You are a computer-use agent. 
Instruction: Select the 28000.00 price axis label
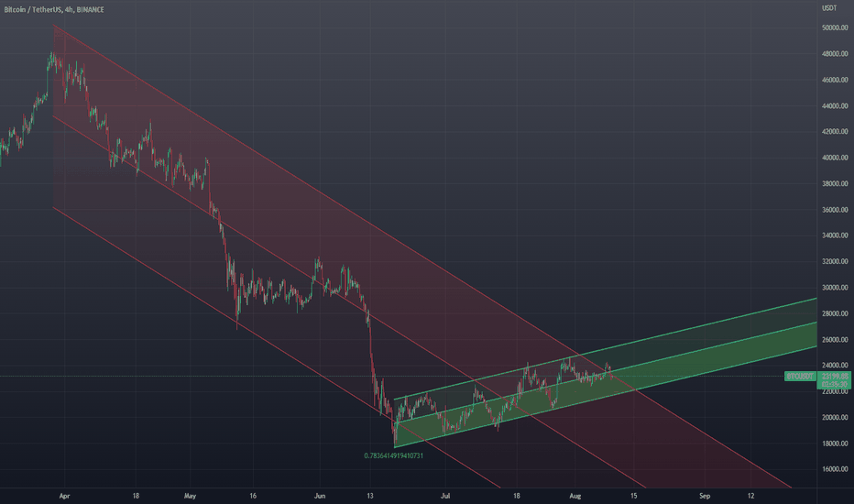click(x=835, y=313)
